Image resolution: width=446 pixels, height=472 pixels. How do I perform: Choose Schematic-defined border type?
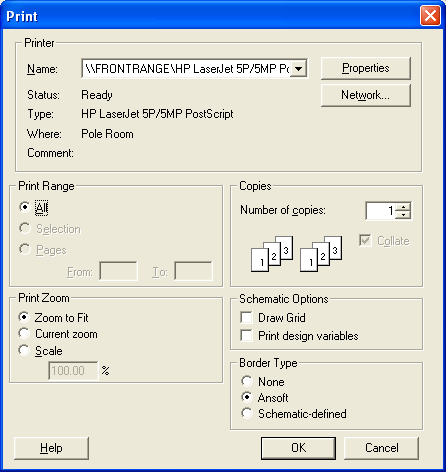click(247, 413)
